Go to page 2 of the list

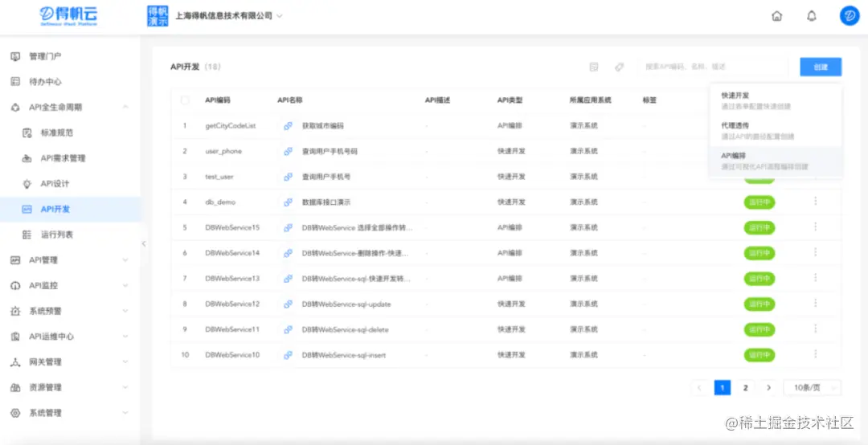click(745, 387)
